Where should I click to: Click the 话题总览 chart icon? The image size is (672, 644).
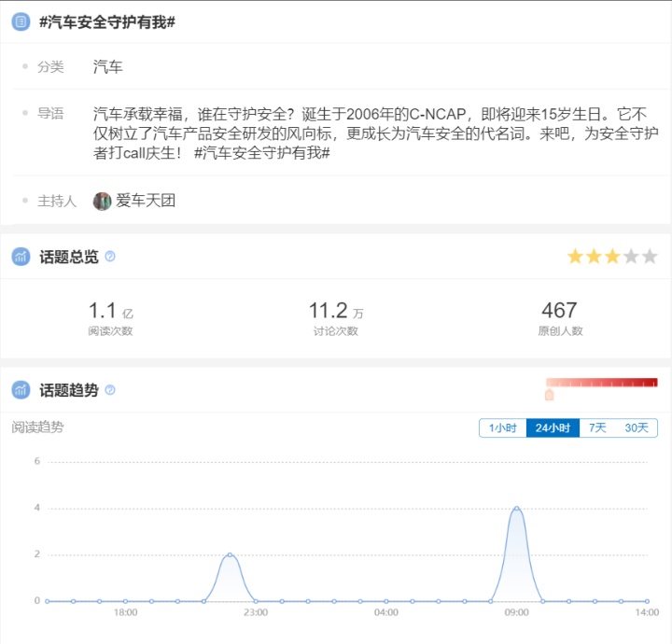click(21, 257)
